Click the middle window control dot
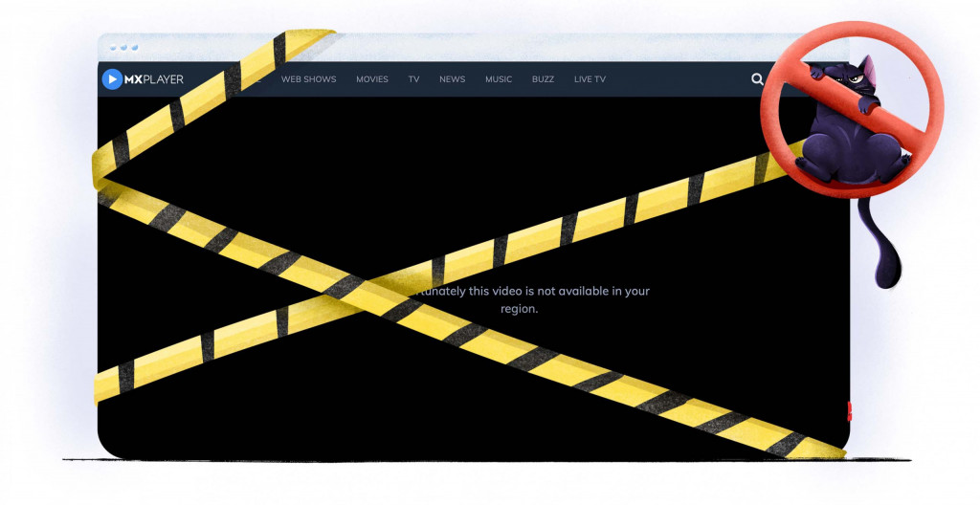980x505 pixels. pyautogui.click(x=123, y=47)
